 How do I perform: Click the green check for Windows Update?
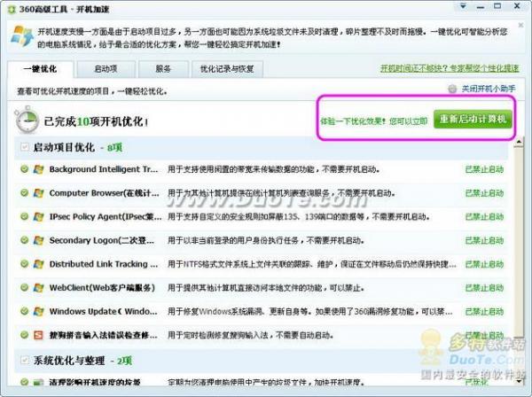click(x=24, y=311)
